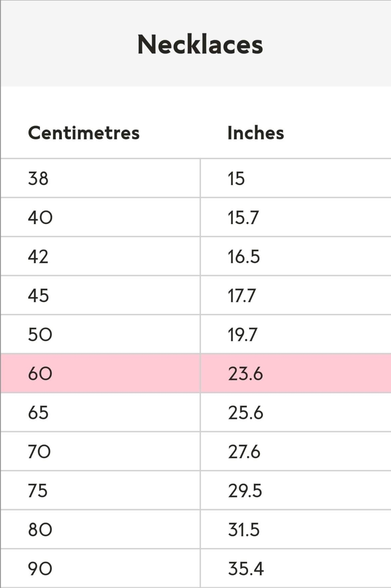Click the 27.6 inches cell
Image resolution: width=391 pixels, height=588 pixels.
tap(244, 452)
